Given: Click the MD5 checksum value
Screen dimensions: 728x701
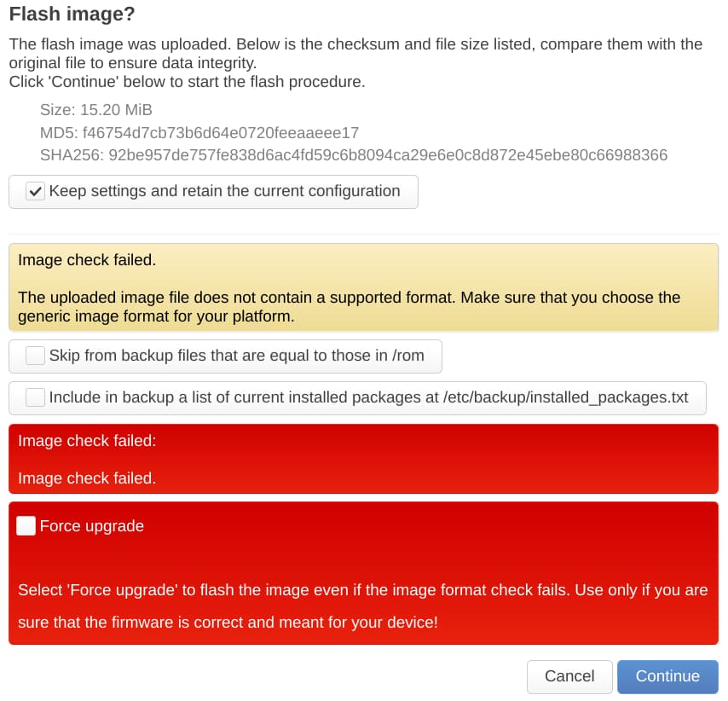Looking at the screenshot, I should pyautogui.click(x=221, y=133).
